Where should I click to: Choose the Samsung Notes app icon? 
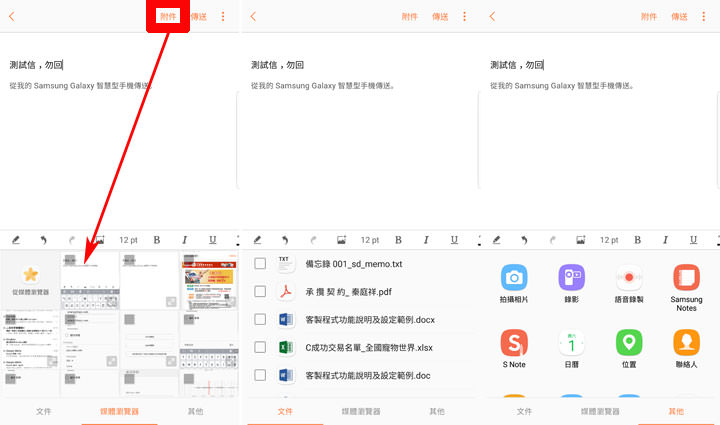point(685,277)
